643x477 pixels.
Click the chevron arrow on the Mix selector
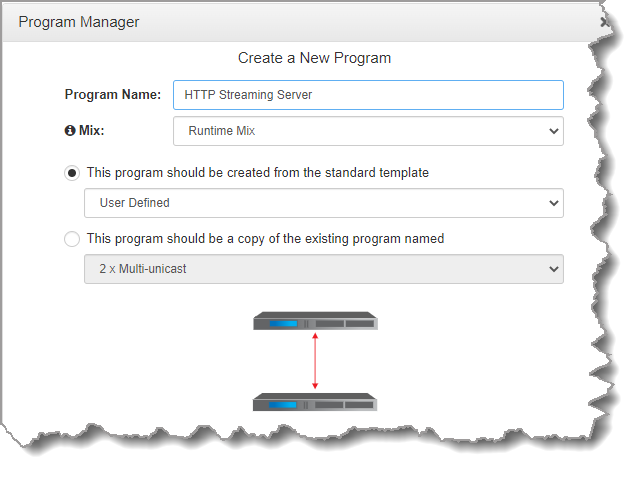(x=554, y=131)
